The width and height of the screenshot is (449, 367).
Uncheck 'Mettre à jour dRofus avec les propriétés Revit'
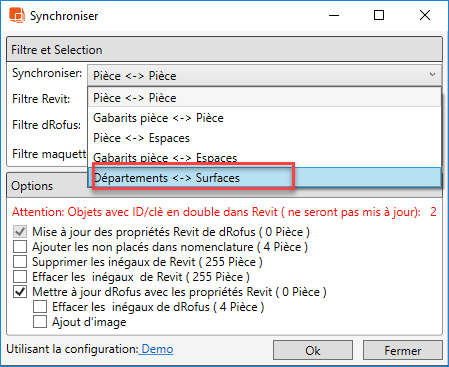pyautogui.click(x=20, y=292)
